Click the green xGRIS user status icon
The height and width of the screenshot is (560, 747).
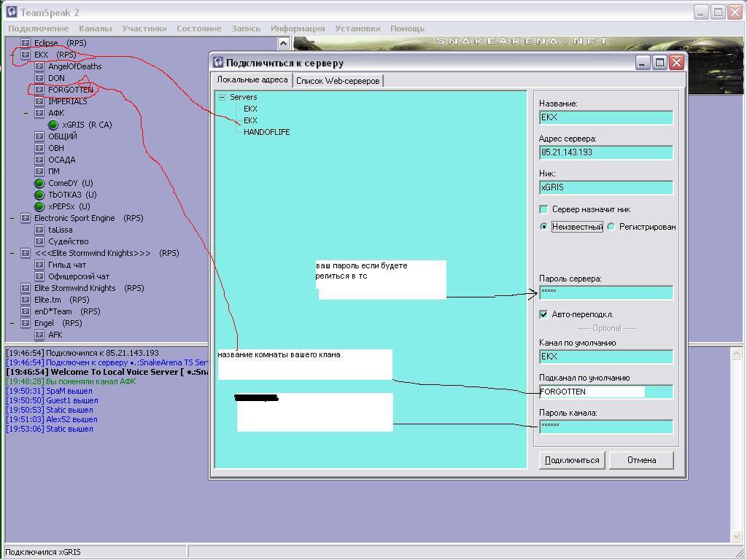point(53,125)
